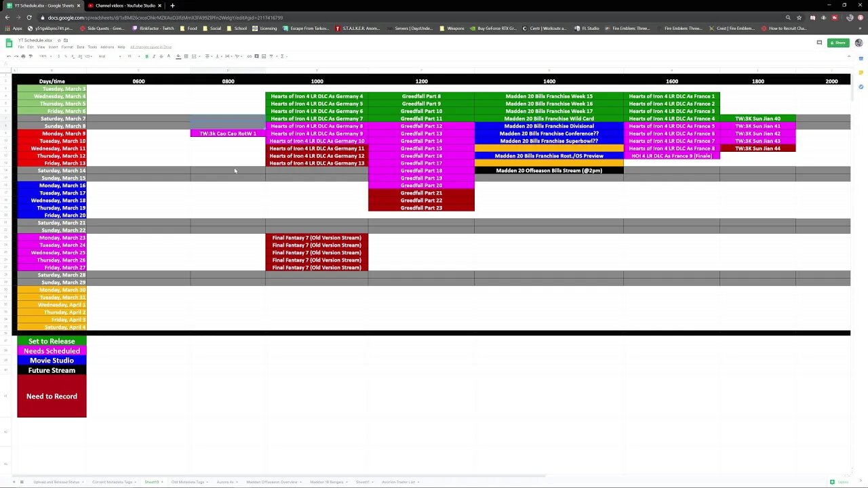The image size is (868, 488).
Task: Toggle Bold formatting
Action: pyautogui.click(x=146, y=56)
